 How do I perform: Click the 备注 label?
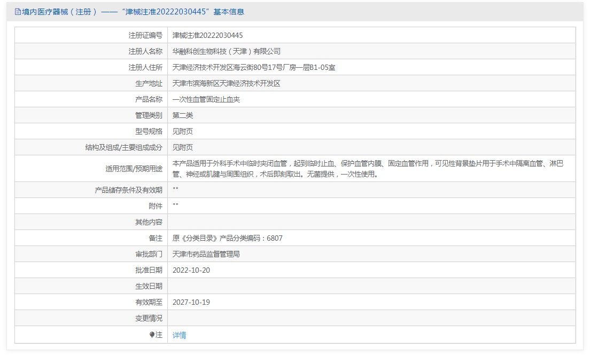point(156,238)
